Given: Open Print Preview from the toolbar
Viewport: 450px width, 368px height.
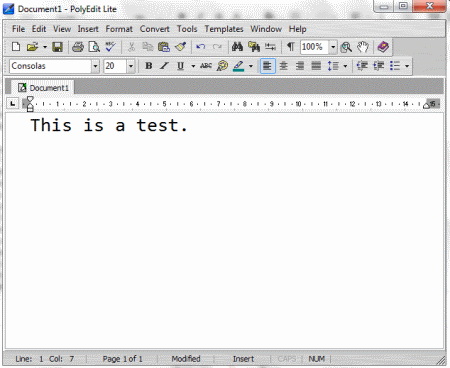Looking at the screenshot, I should pyautogui.click(x=94, y=47).
